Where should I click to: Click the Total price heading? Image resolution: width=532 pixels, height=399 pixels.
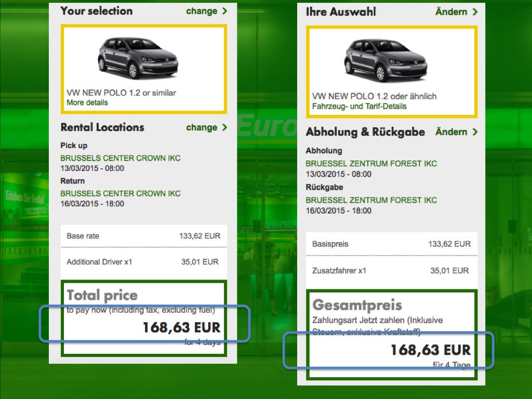coord(102,295)
